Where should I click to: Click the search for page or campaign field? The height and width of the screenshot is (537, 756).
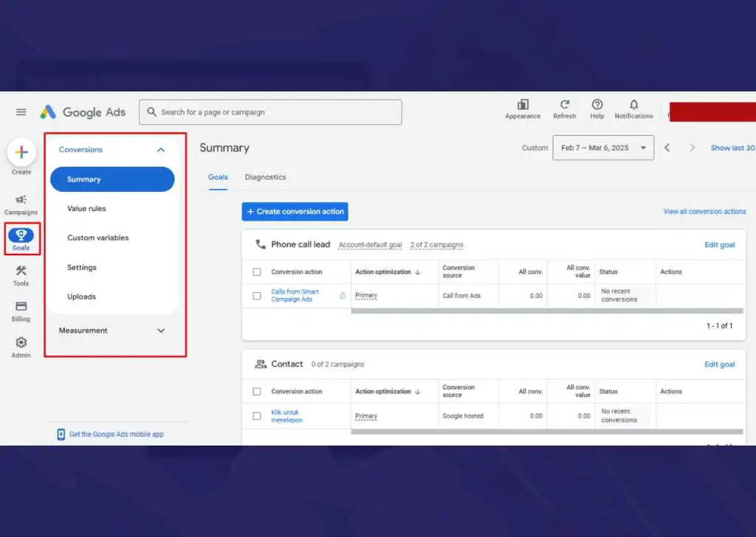tap(270, 112)
